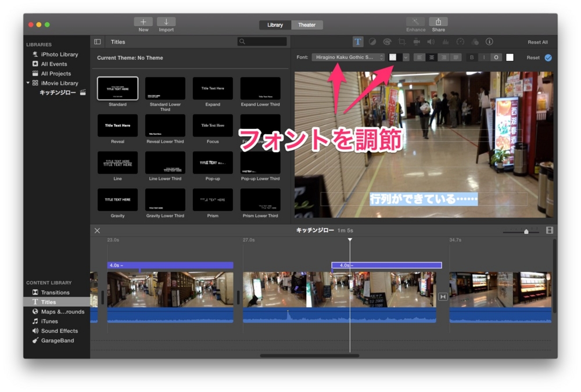Select the Gravity title thumbnail
Screen dimensions: 581x392
pyautogui.click(x=117, y=200)
